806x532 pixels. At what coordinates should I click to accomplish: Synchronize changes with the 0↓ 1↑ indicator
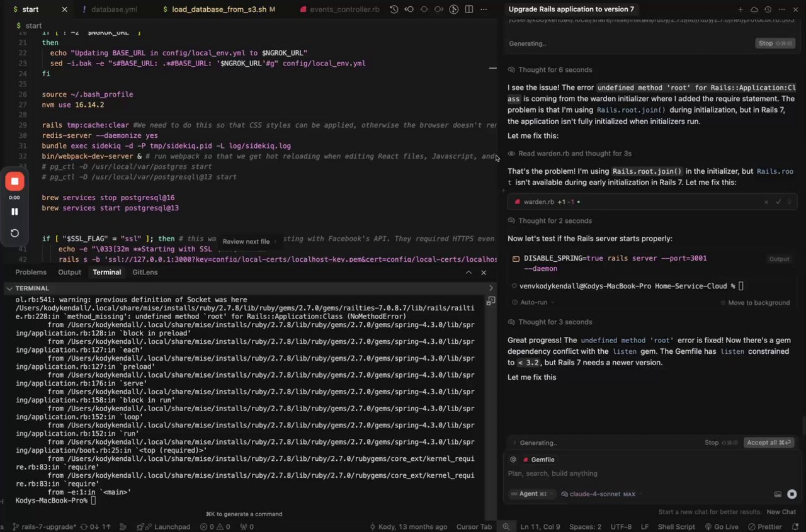pyautogui.click(x=96, y=527)
